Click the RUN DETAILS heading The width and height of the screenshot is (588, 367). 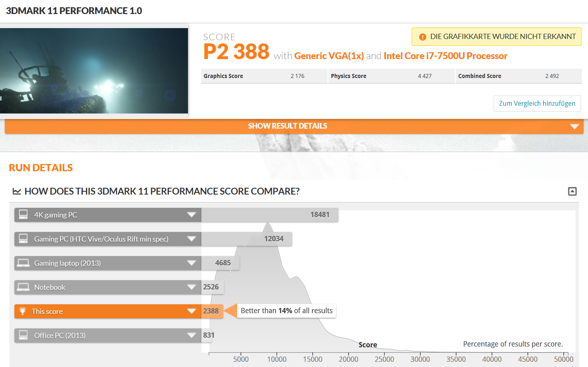click(x=41, y=168)
